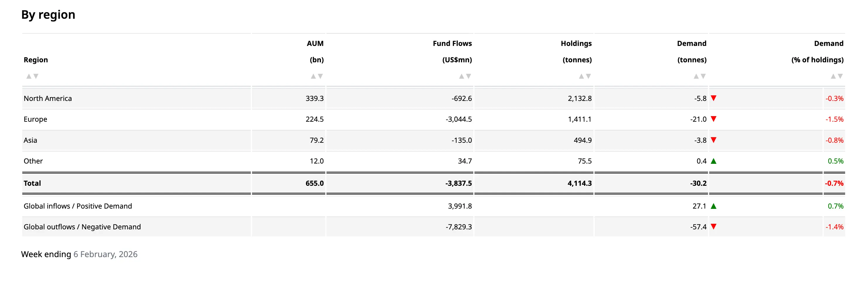The height and width of the screenshot is (282, 868).
Task: Sort Fund Flows ascending via up arrow
Action: [x=461, y=76]
